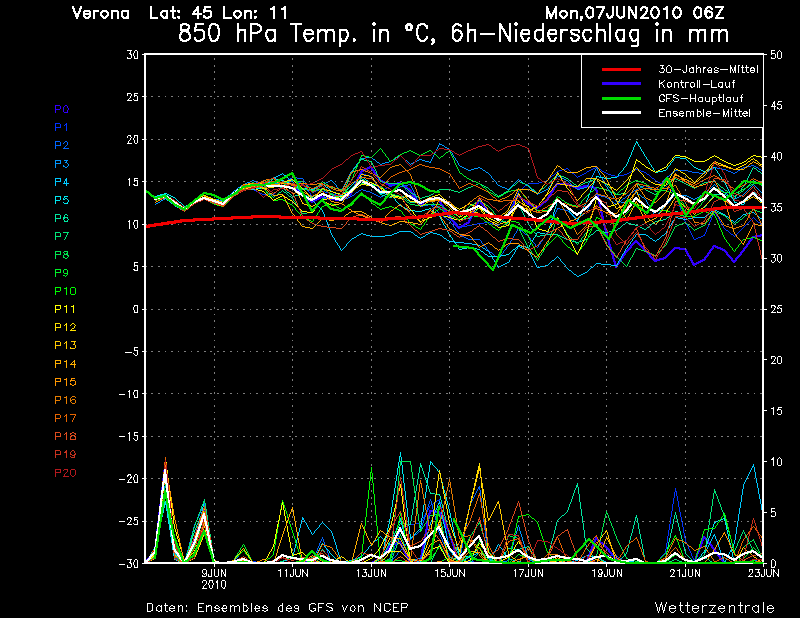
Task: Select the P5 ensemble member label
Action: pos(61,200)
